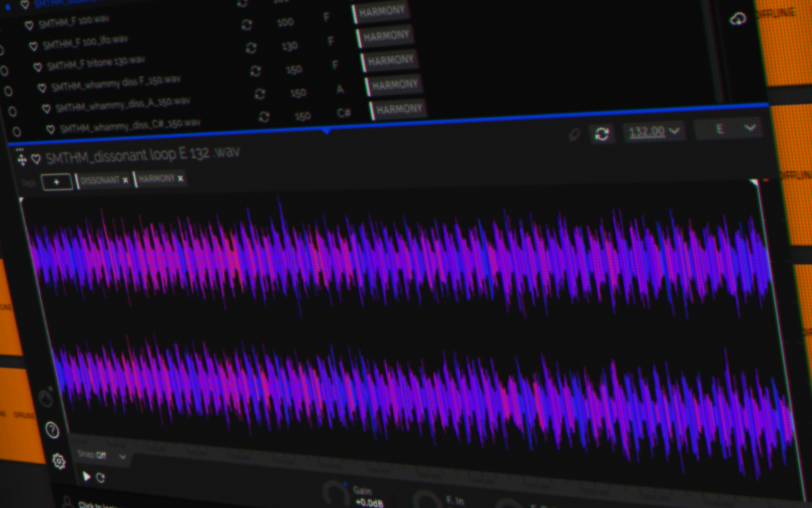Click HARMONY tag in whammy_diss_C#_150 row

[x=399, y=108]
